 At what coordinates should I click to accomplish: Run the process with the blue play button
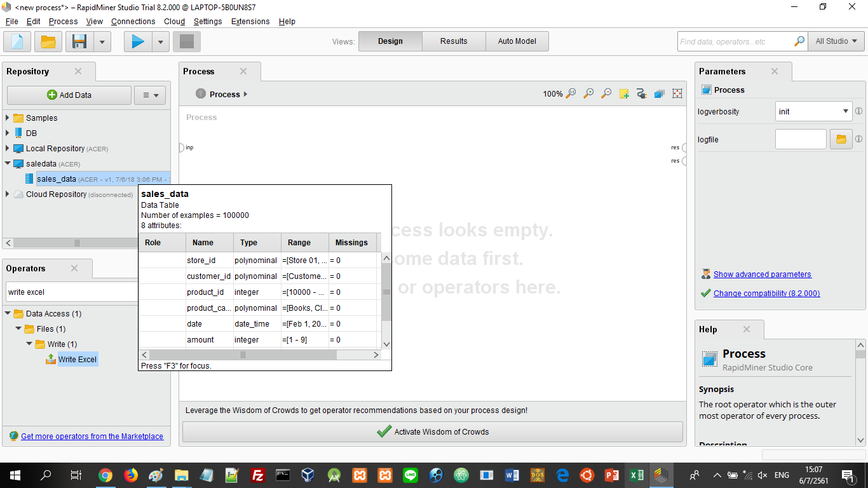click(138, 42)
